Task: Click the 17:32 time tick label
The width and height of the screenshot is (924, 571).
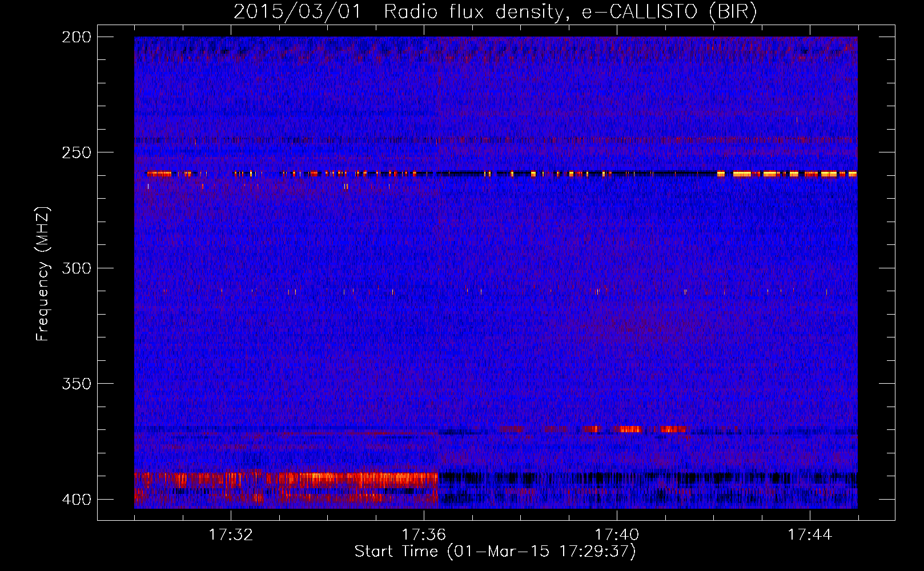Action: [231, 535]
